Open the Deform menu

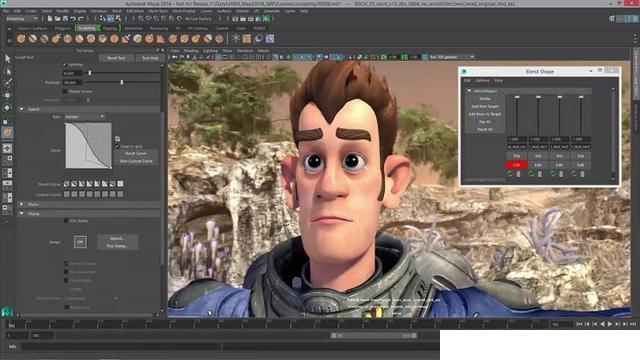point(242,11)
